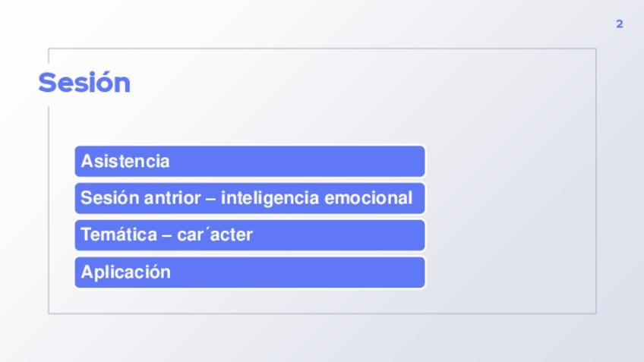
Task: Click the word "emocional" in the list
Action: click(368, 198)
